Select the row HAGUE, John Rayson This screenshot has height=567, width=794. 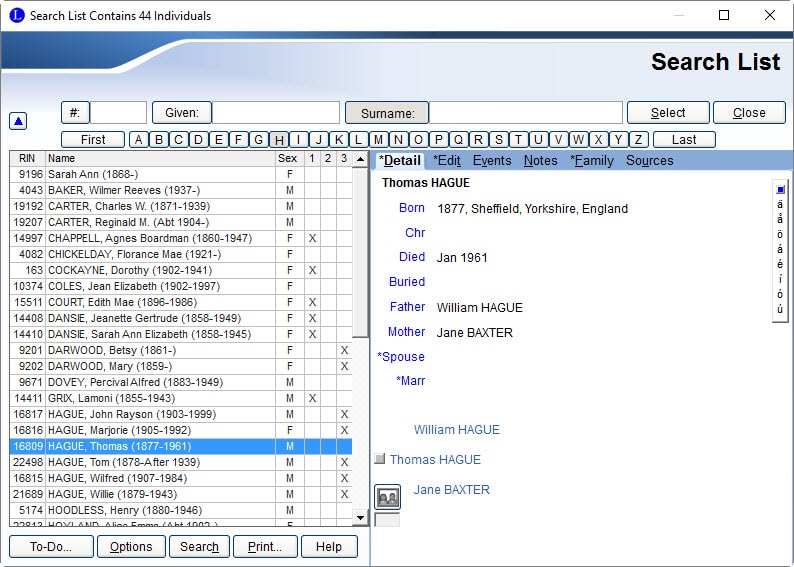[x=181, y=414]
